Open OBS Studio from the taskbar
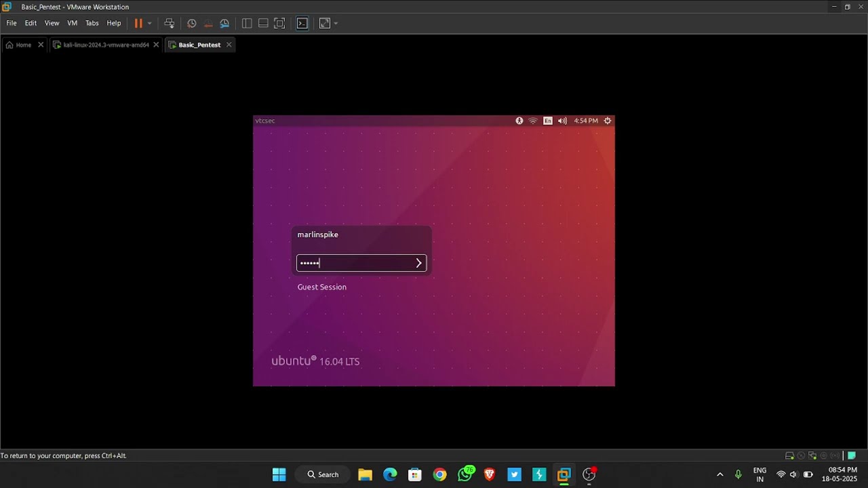Viewport: 868px width, 488px height. coord(589,474)
